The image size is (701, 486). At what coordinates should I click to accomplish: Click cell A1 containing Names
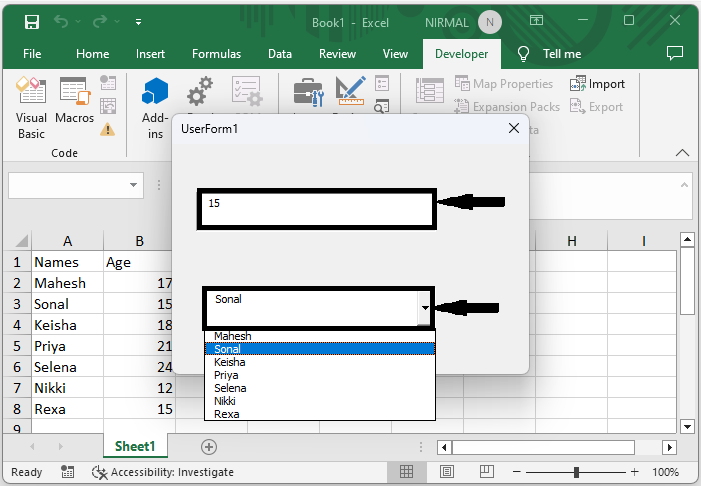[68, 262]
